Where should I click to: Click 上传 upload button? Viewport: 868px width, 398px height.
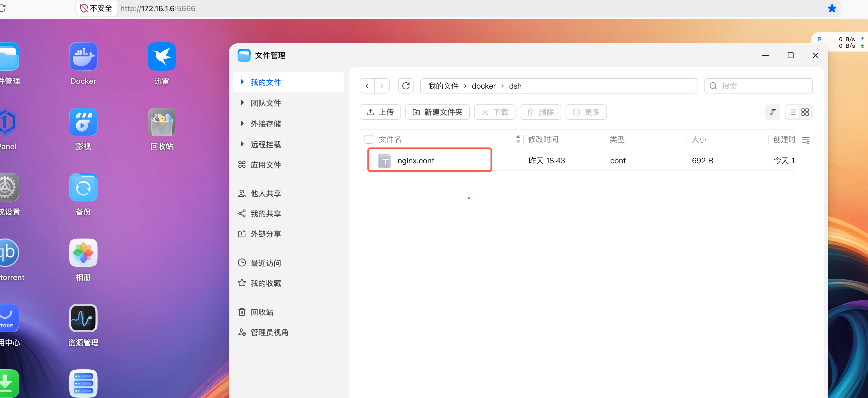(x=380, y=112)
